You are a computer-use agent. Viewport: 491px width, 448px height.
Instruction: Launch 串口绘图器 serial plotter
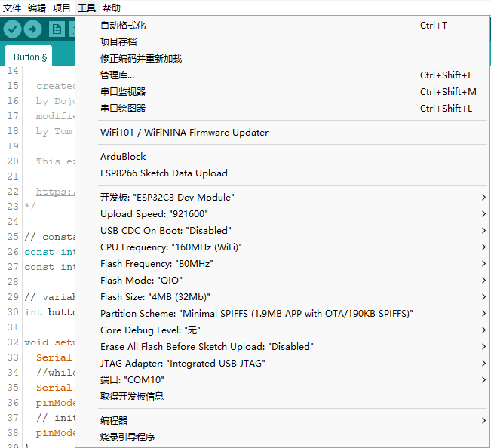pyautogui.click(x=123, y=109)
